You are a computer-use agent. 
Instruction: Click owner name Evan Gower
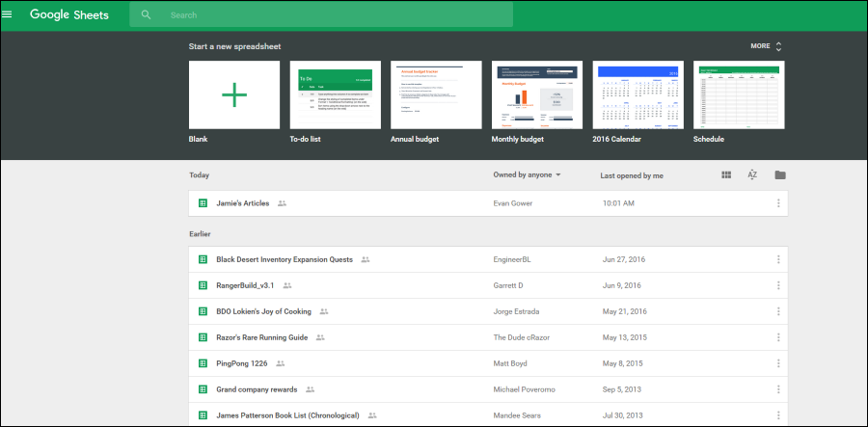coord(513,203)
